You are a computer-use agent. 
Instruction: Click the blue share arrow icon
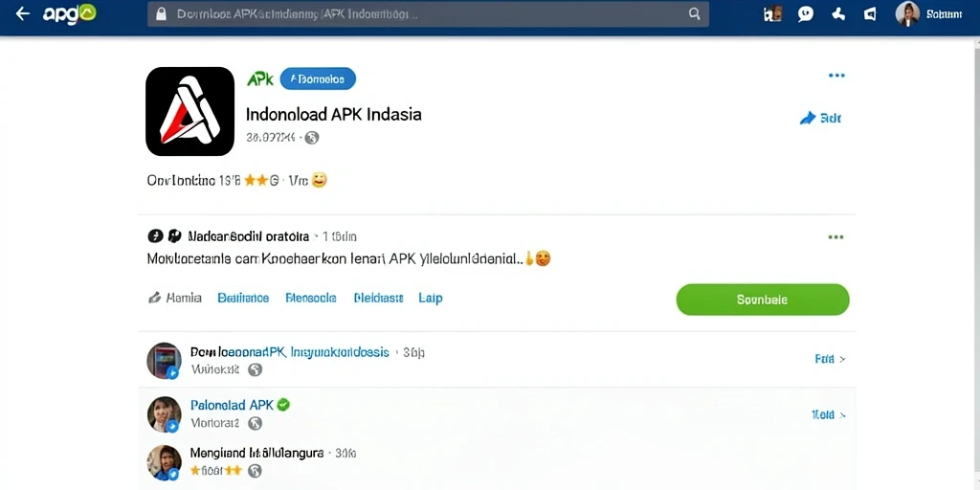click(808, 118)
